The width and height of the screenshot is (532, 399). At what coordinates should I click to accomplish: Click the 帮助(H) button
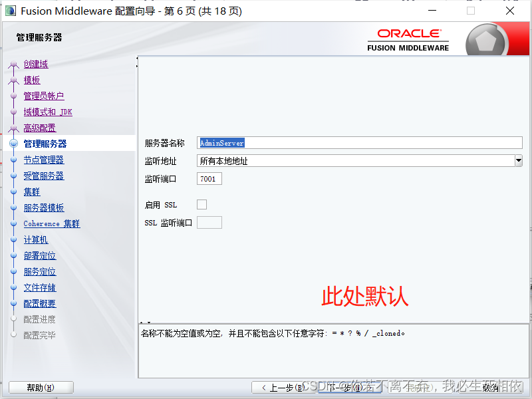coord(41,388)
